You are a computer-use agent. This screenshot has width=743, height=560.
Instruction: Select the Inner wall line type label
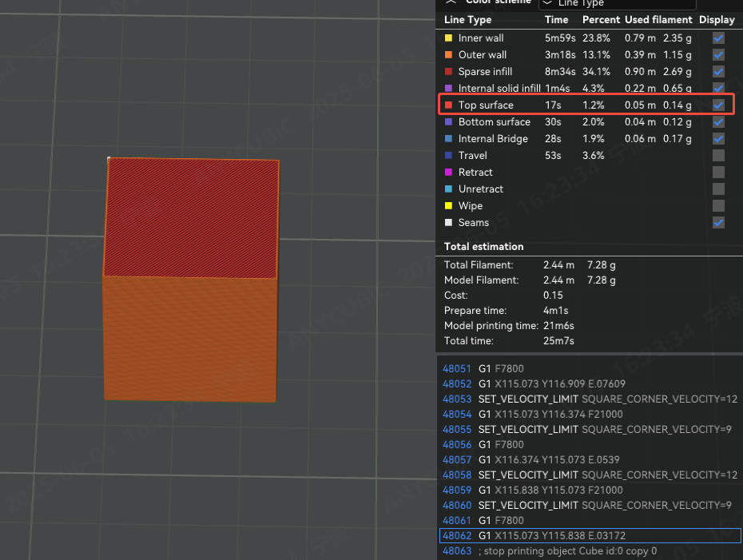point(480,38)
